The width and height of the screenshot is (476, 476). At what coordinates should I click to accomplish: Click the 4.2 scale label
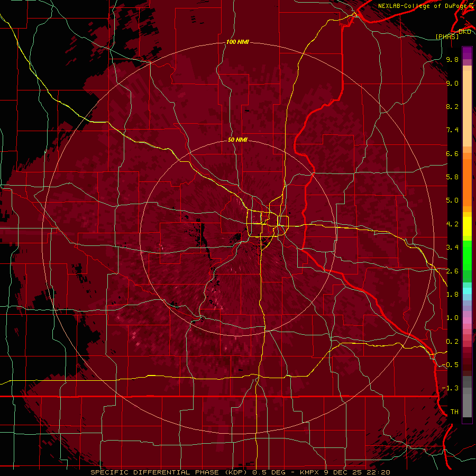[x=452, y=224]
